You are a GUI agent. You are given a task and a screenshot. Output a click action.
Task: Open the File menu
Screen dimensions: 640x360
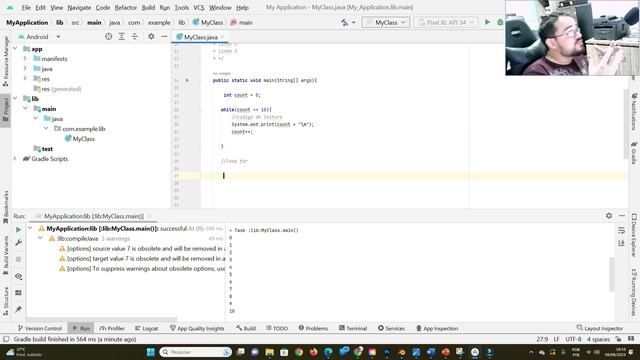pyautogui.click(x=26, y=7)
